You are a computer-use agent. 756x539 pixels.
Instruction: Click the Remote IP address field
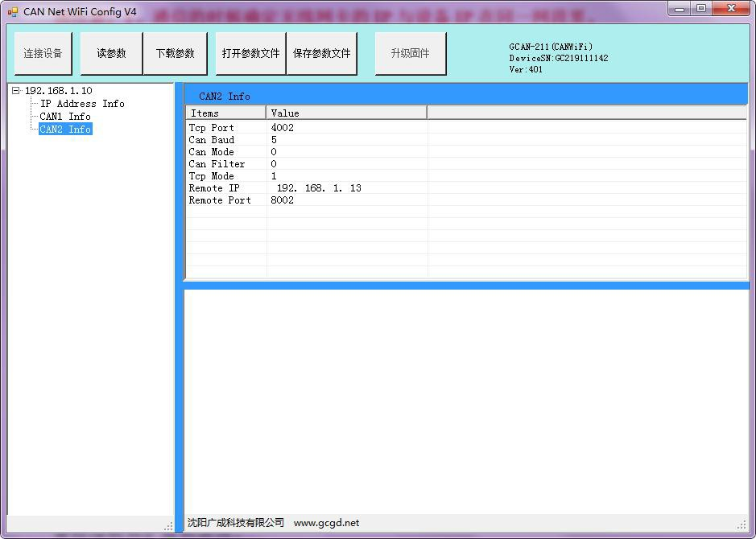click(x=319, y=188)
